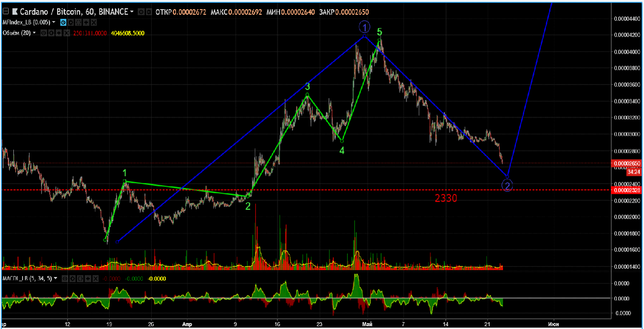Click the plus icon of Объём indicator
Viewport: 644px width, 329px height.
coord(59,33)
